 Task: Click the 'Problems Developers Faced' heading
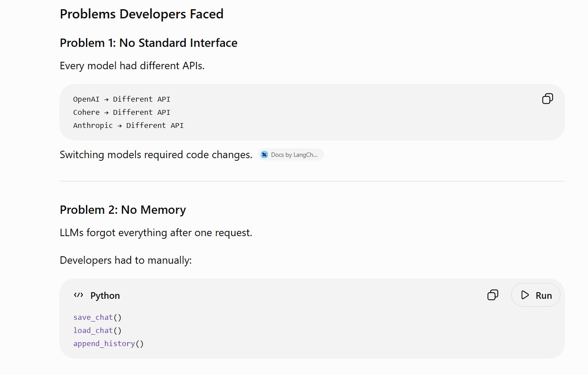pos(142,14)
